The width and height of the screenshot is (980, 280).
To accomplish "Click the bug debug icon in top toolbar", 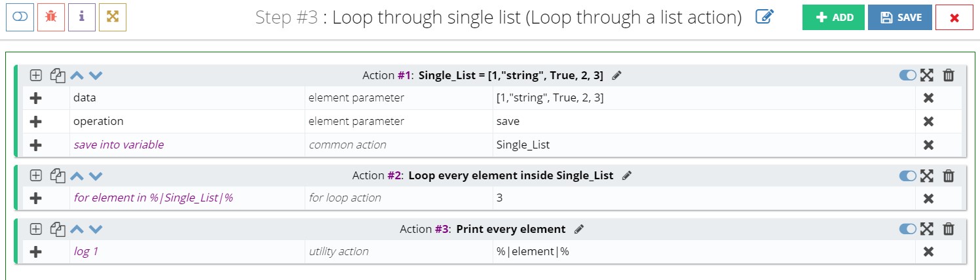I will click(x=50, y=17).
